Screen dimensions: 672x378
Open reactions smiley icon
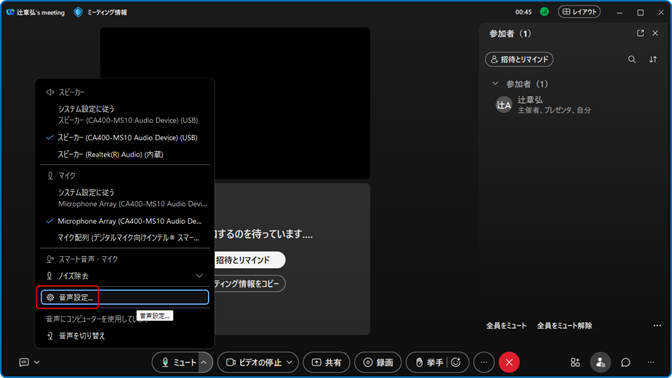click(456, 363)
